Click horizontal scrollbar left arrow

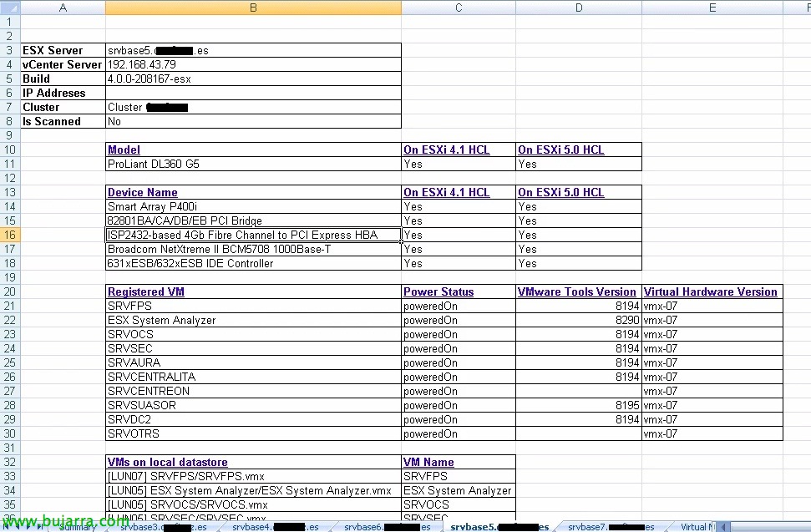pos(723,527)
